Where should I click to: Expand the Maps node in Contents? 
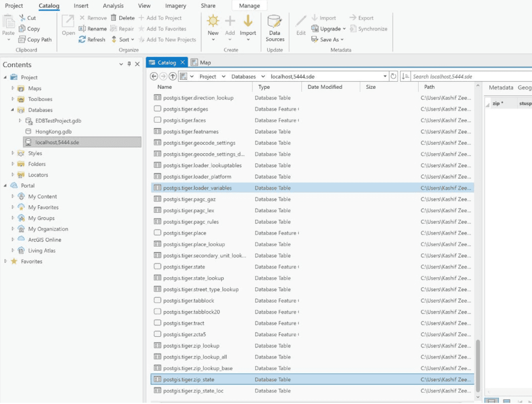click(x=12, y=88)
